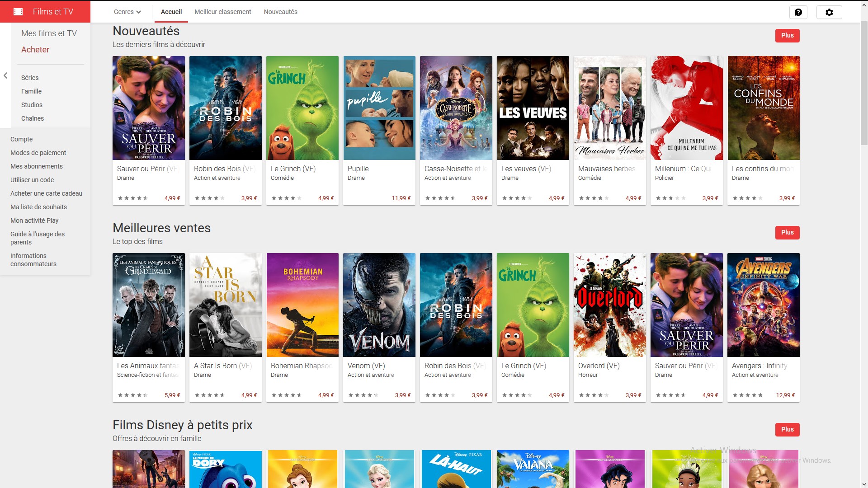Screen dimensions: 868x488
Task: Click Plus for Meilleures ventes
Action: tap(787, 232)
